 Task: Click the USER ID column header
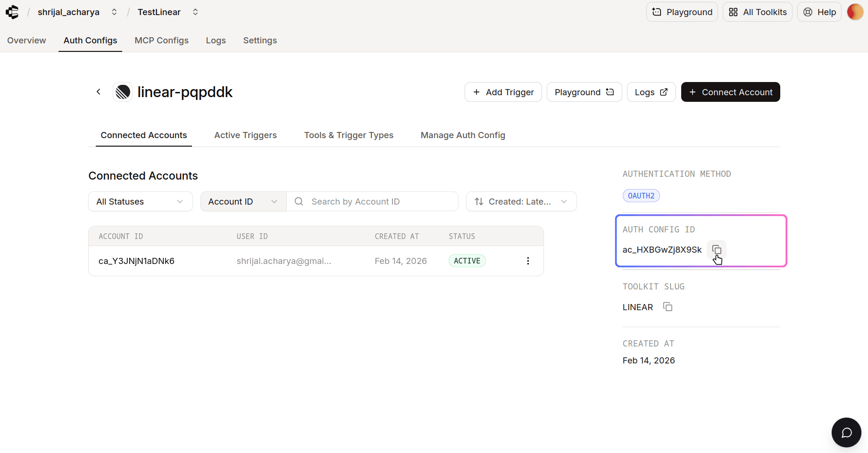coord(252,236)
